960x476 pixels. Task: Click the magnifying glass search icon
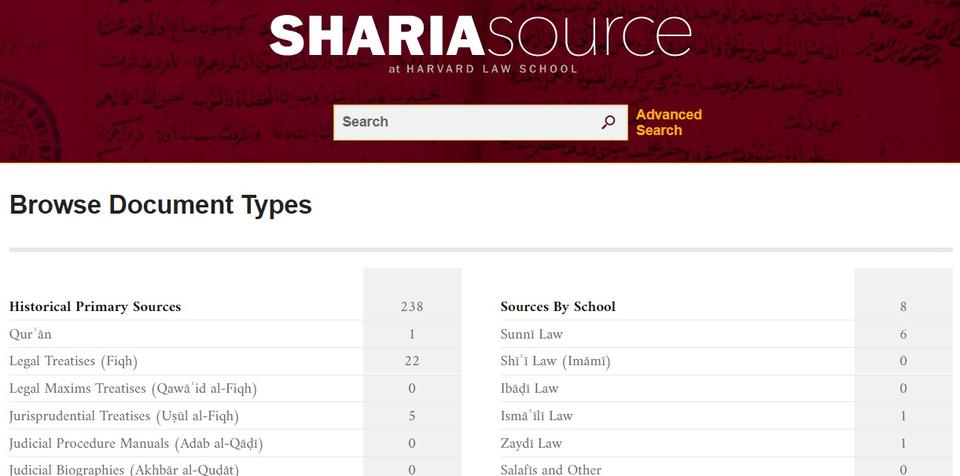(608, 122)
